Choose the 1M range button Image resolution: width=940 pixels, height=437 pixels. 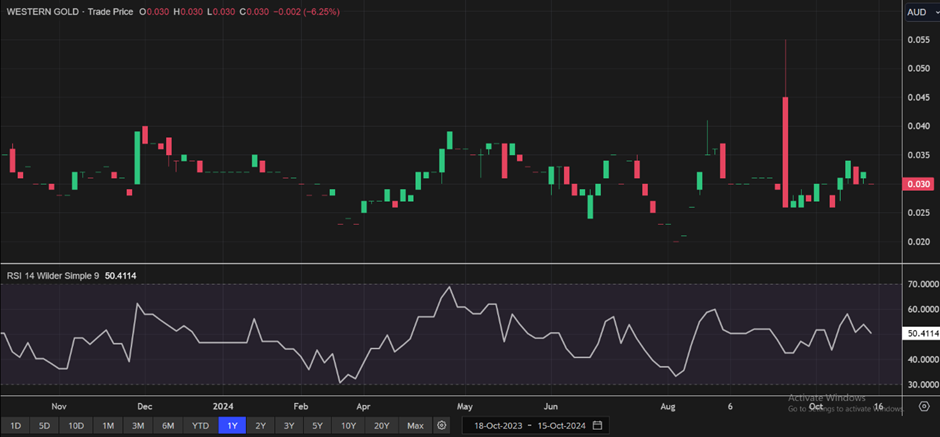[108, 425]
